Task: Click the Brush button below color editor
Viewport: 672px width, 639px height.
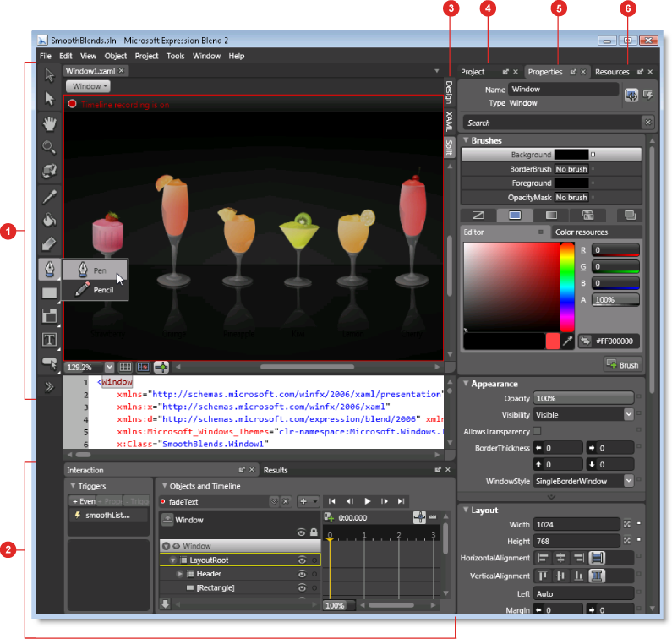Action: point(622,364)
